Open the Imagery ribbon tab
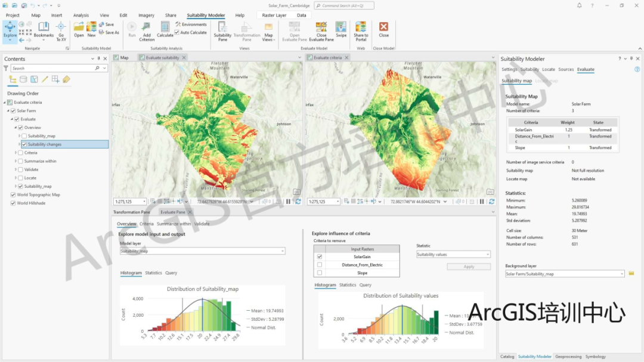This screenshot has height=362, width=644. click(146, 15)
